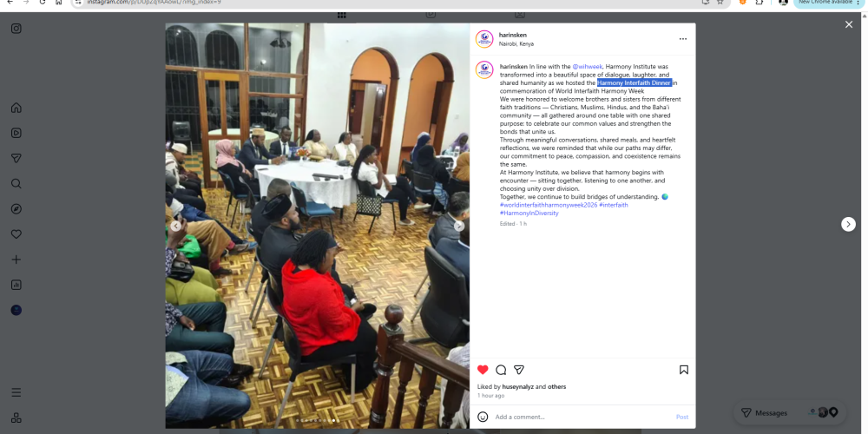The width and height of the screenshot is (868, 434).
Task: Open the emoji picker in comment box
Action: click(x=483, y=417)
